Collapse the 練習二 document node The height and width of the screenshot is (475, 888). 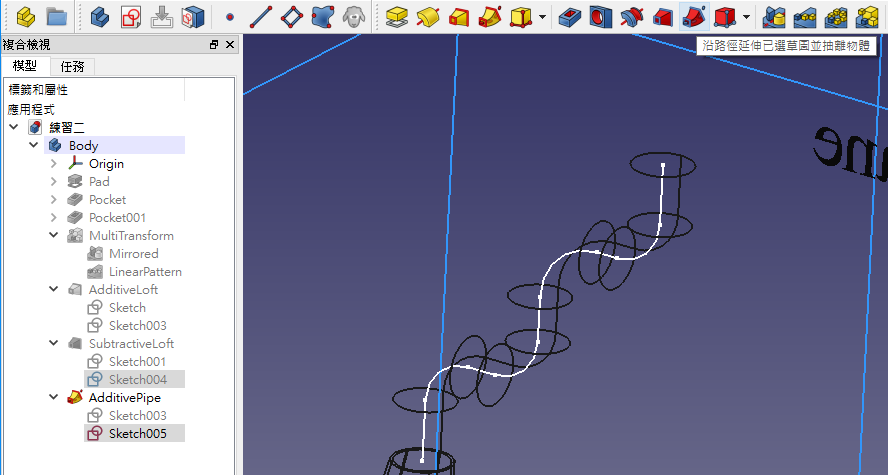pos(14,127)
